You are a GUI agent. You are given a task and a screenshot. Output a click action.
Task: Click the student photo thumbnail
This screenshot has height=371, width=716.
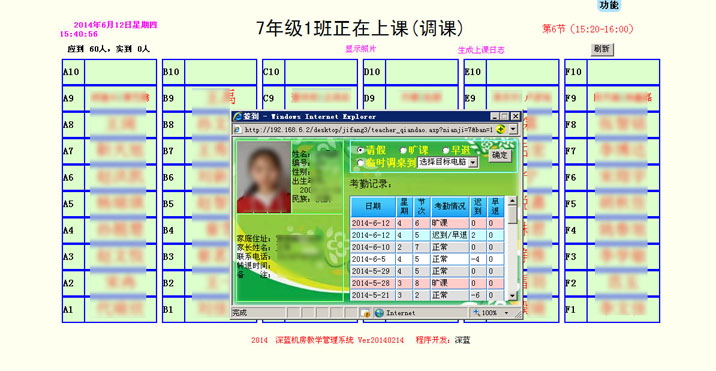click(264, 177)
